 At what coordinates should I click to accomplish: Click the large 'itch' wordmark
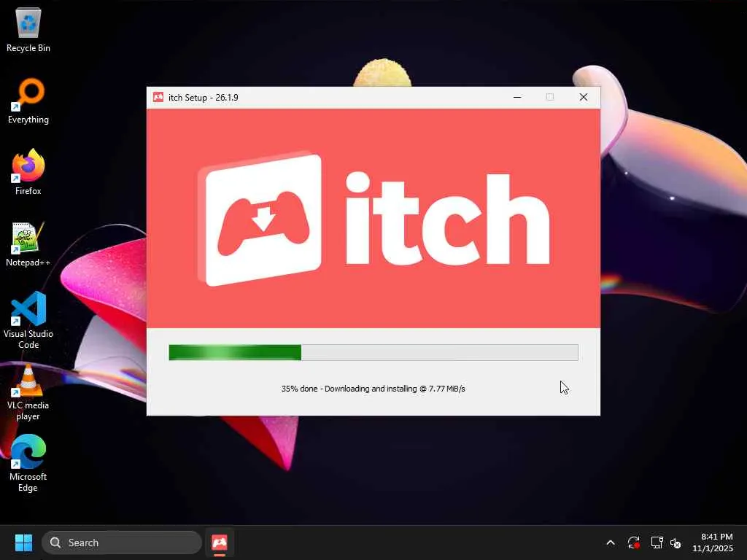coord(447,218)
